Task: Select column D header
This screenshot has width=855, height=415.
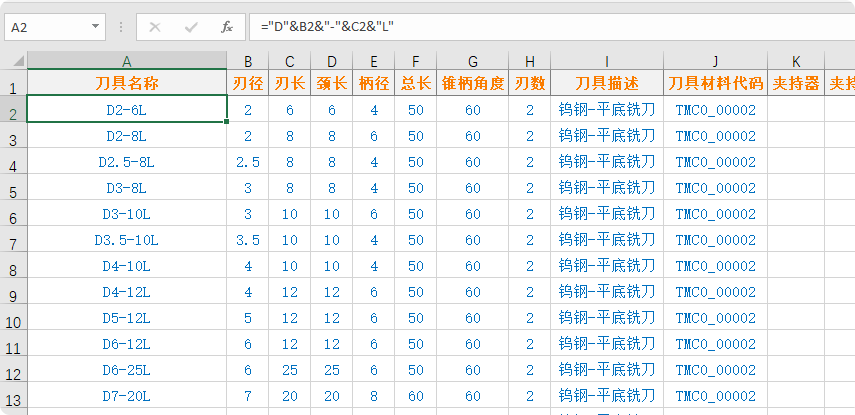Action: coord(332,61)
